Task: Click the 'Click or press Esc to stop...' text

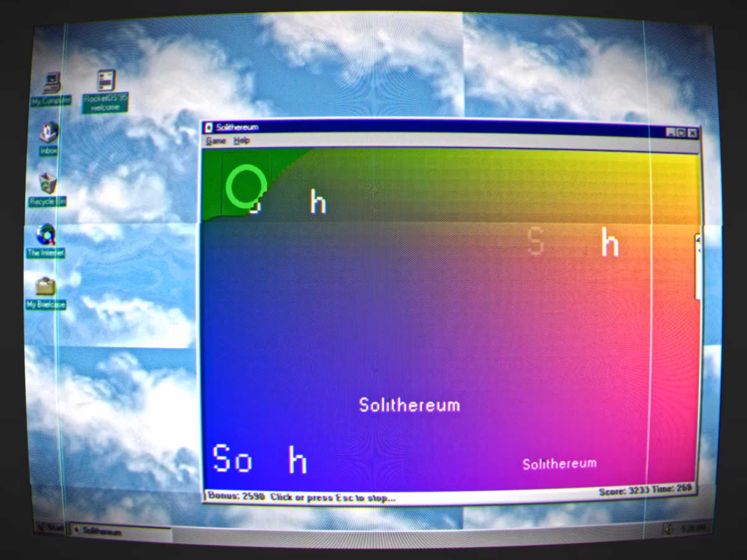Action: (333, 497)
